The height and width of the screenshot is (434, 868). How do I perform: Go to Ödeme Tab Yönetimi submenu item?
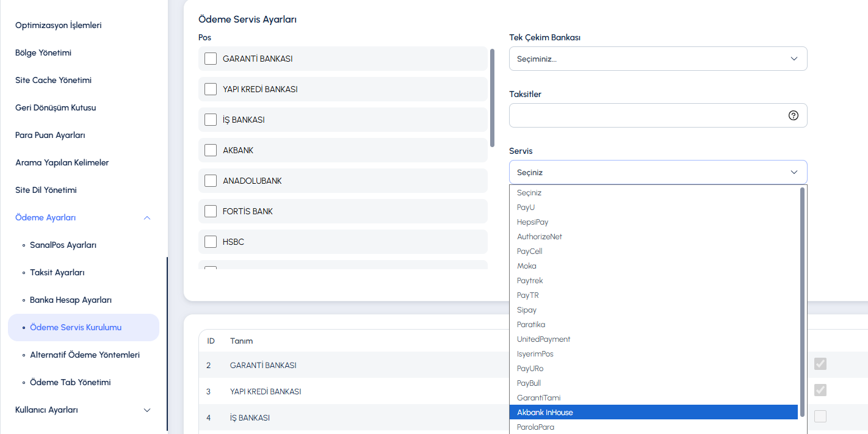pyautogui.click(x=70, y=382)
